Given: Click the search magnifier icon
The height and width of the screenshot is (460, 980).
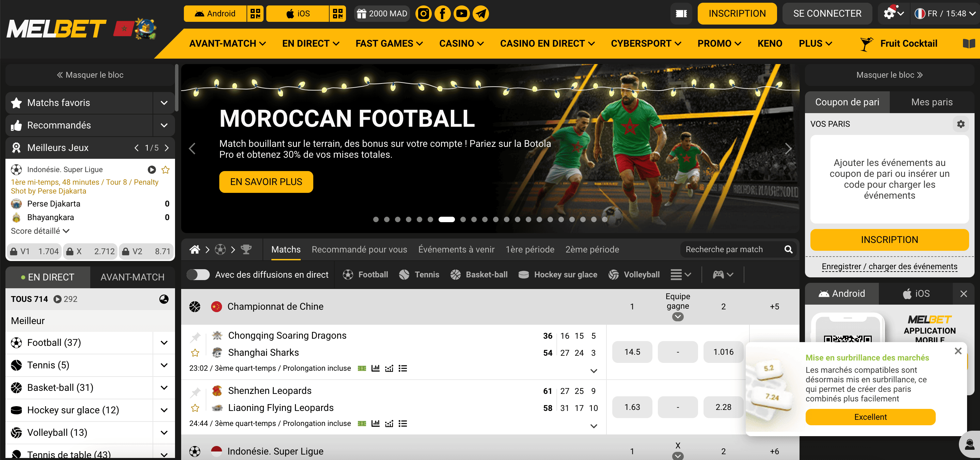Looking at the screenshot, I should (788, 249).
